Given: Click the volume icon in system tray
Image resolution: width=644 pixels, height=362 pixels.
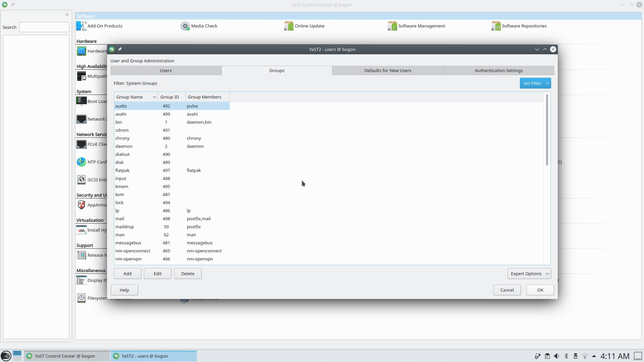Looking at the screenshot, I should click(x=557, y=356).
